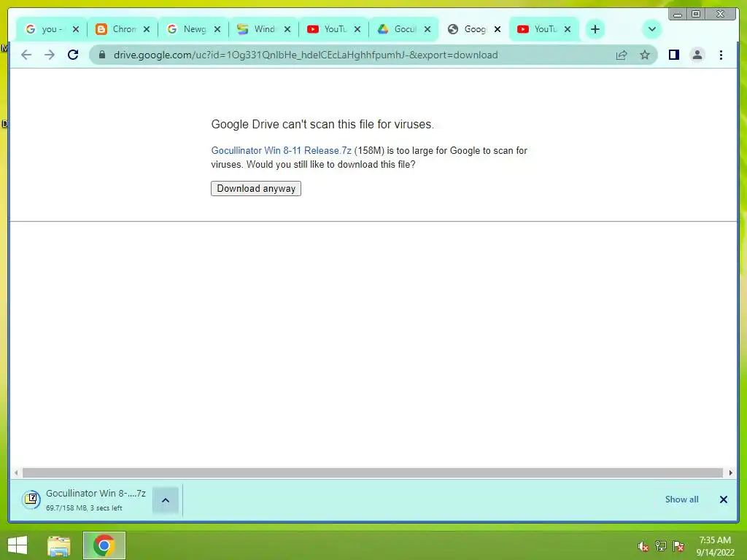This screenshot has width=747, height=560.
Task: Close the first YouTube tab
Action: coord(357,29)
